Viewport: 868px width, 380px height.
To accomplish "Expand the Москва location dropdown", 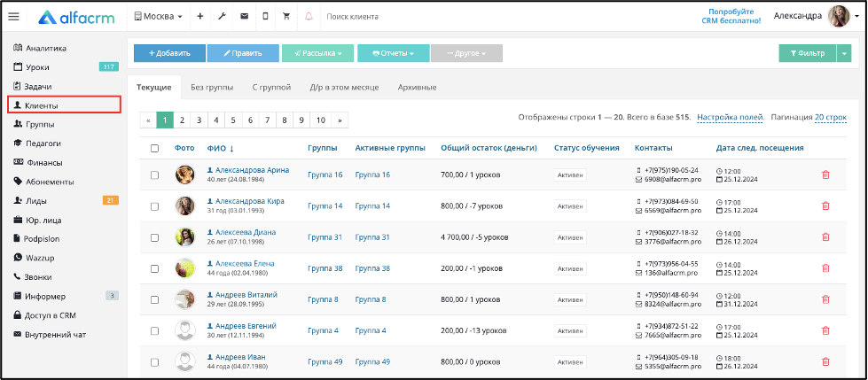I will [159, 17].
